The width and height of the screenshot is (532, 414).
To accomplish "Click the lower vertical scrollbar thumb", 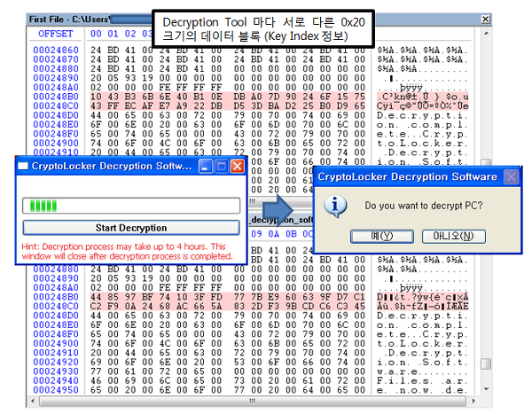I will (486, 363).
